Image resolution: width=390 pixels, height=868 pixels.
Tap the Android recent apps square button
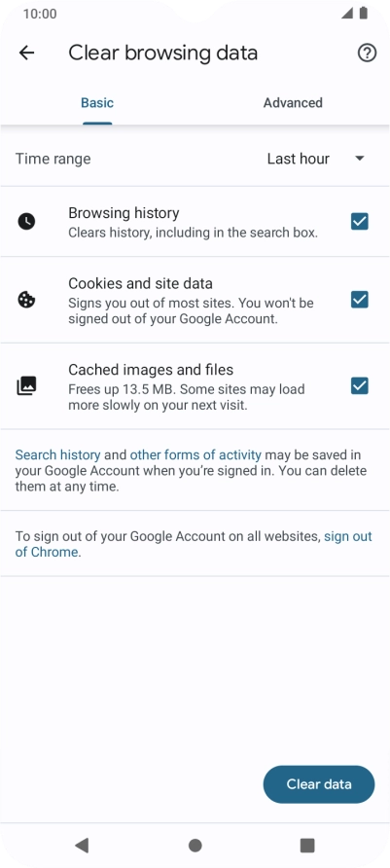pyautogui.click(x=307, y=845)
